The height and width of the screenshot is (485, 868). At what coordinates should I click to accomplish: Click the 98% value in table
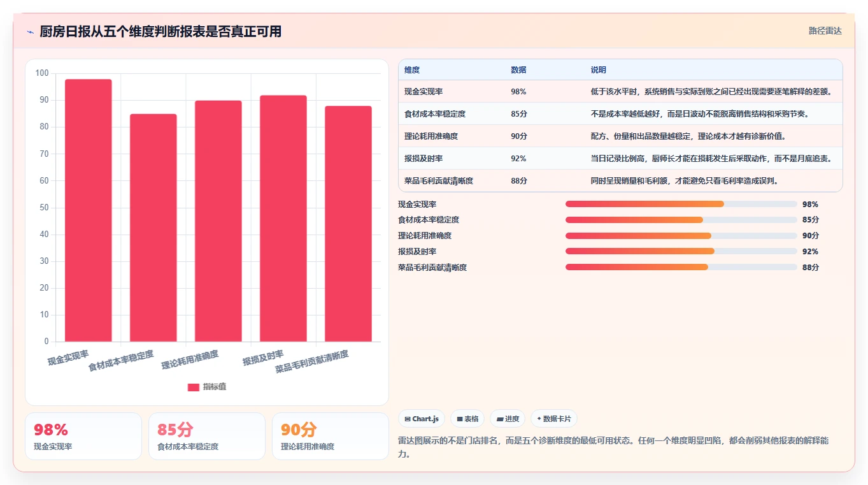(x=518, y=92)
